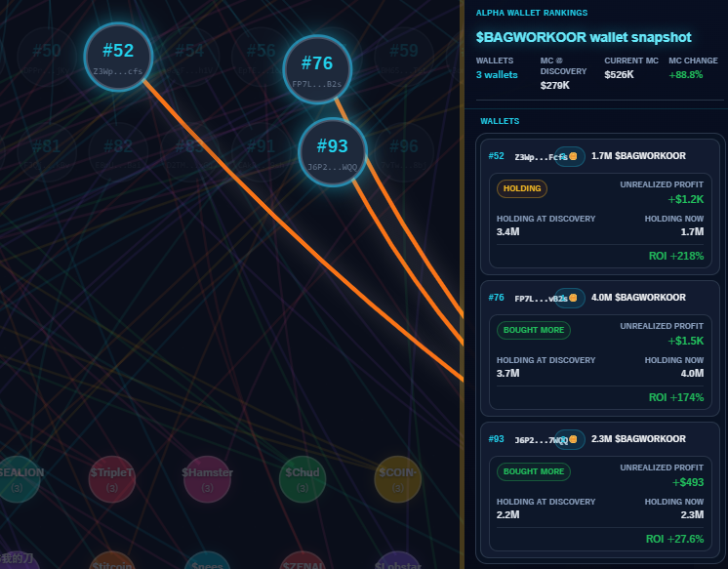Click the '1.7M $BAGWORKOOR' holding text
Viewport: 728px width, 569px height.
(x=638, y=156)
